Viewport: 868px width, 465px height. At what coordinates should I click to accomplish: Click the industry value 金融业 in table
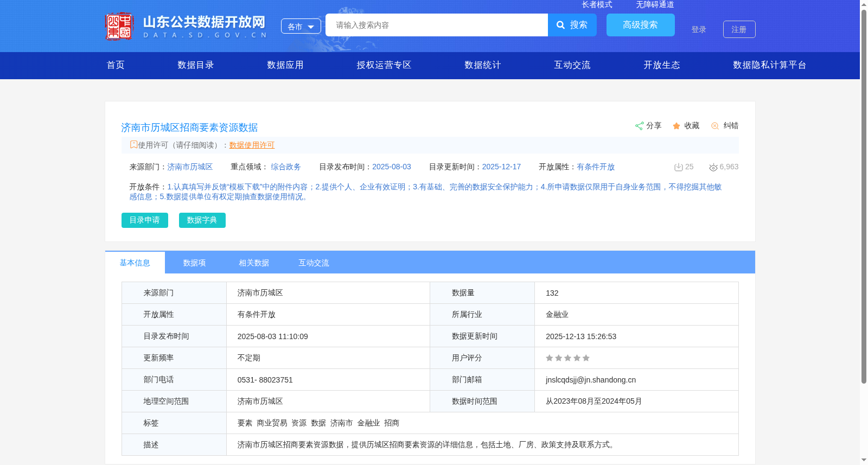pyautogui.click(x=557, y=315)
